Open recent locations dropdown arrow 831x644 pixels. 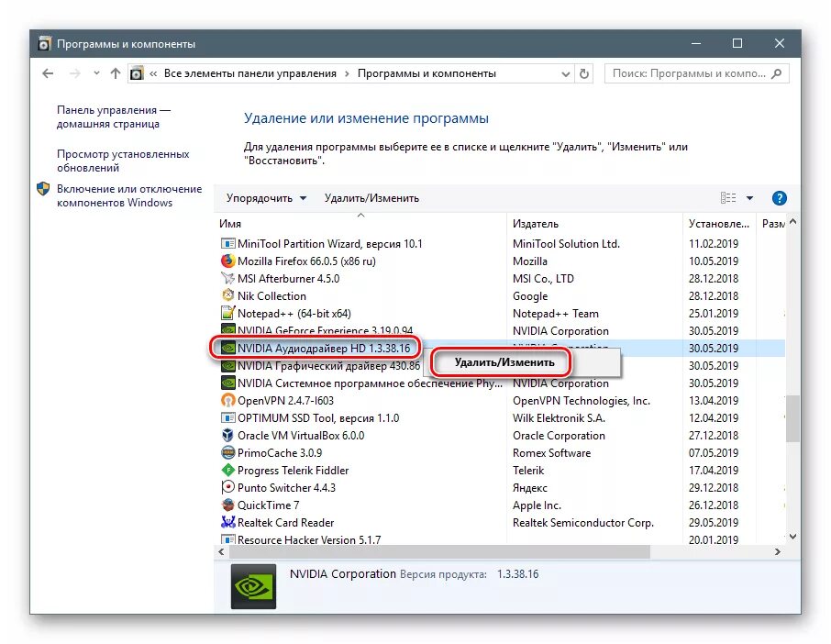pyautogui.click(x=96, y=73)
